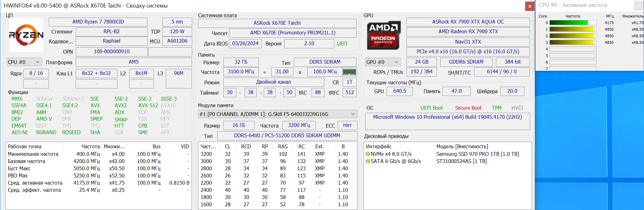This screenshot has height=210, width=644.
Task: Click the platform AM5 field
Action: pyautogui.click(x=134, y=62)
